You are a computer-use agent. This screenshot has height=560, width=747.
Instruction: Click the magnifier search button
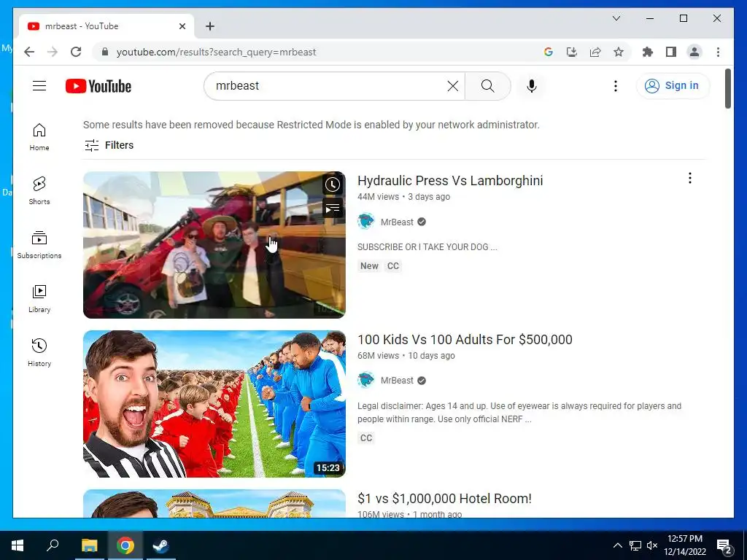(x=487, y=86)
